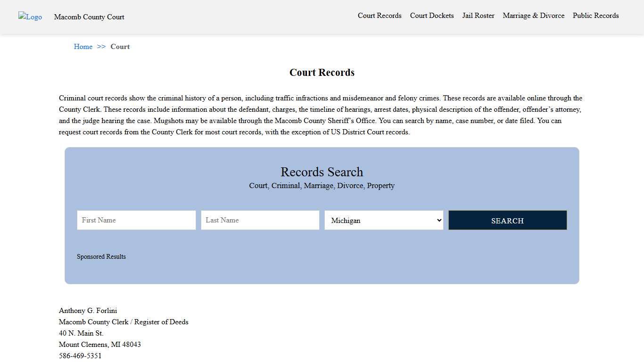Open the state selection dropdown showing Michigan
The width and height of the screenshot is (644, 362).
point(383,220)
